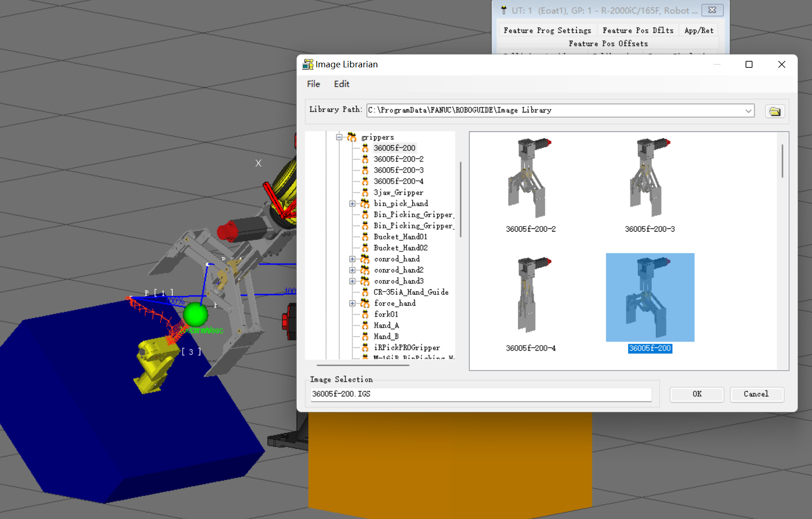The height and width of the screenshot is (519, 812).
Task: Click the tree pane vertical scrollbar
Action: tap(460, 199)
